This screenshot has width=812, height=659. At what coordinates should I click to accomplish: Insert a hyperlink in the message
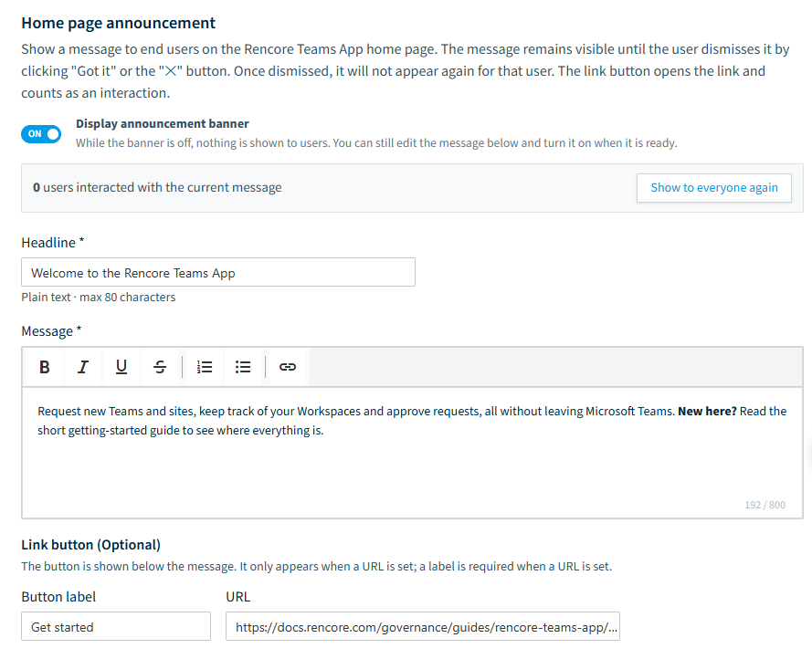[288, 367]
